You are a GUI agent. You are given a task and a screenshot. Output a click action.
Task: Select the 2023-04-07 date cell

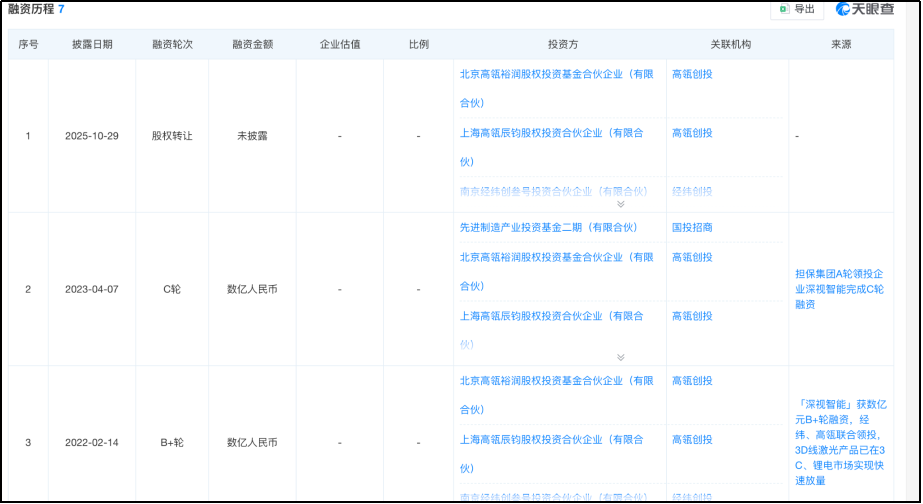(x=92, y=289)
